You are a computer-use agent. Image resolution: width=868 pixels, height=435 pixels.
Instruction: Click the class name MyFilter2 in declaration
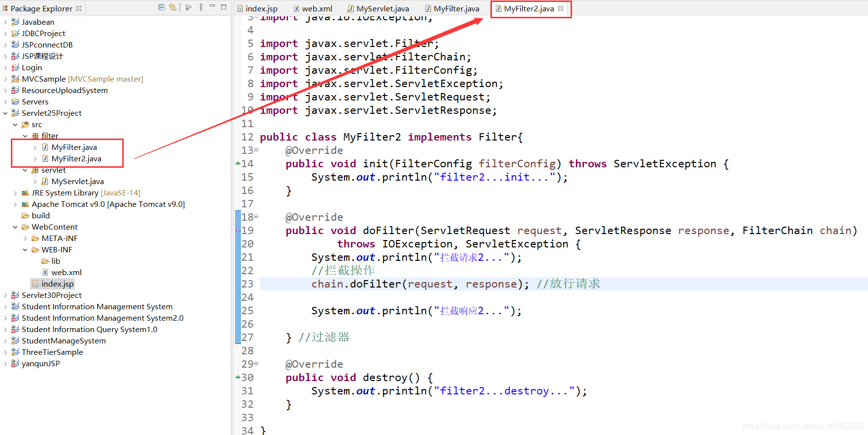tap(372, 137)
